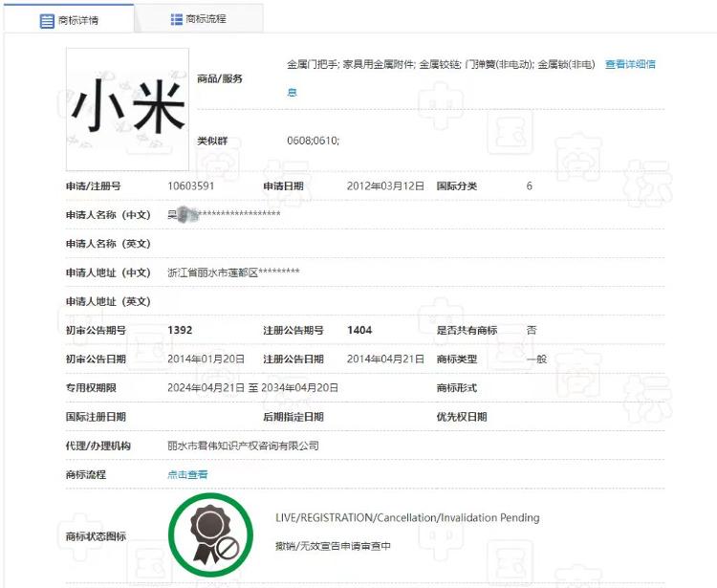The height and width of the screenshot is (588, 717).
Task: Open the 商标详情 tab
Action: click(69, 20)
